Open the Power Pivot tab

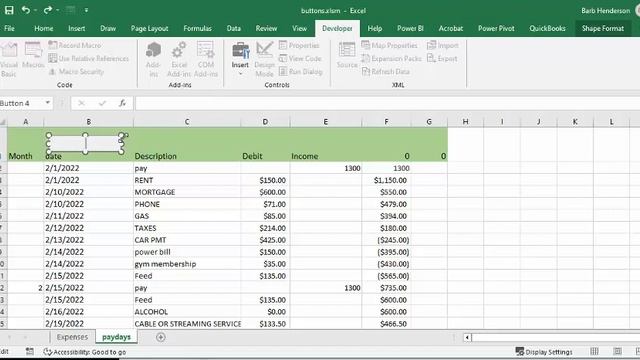pos(496,28)
